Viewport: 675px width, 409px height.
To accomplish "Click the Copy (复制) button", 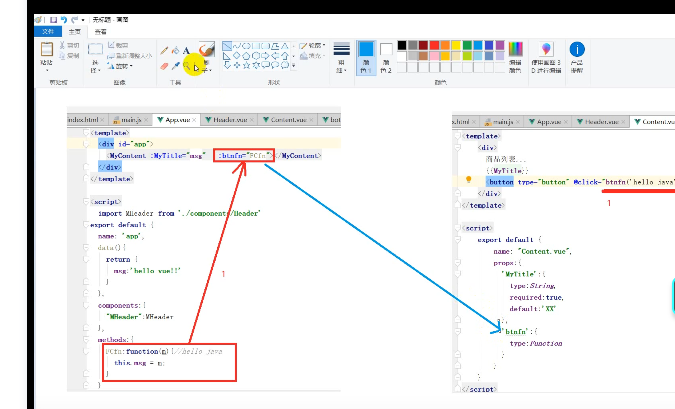I will pos(69,56).
